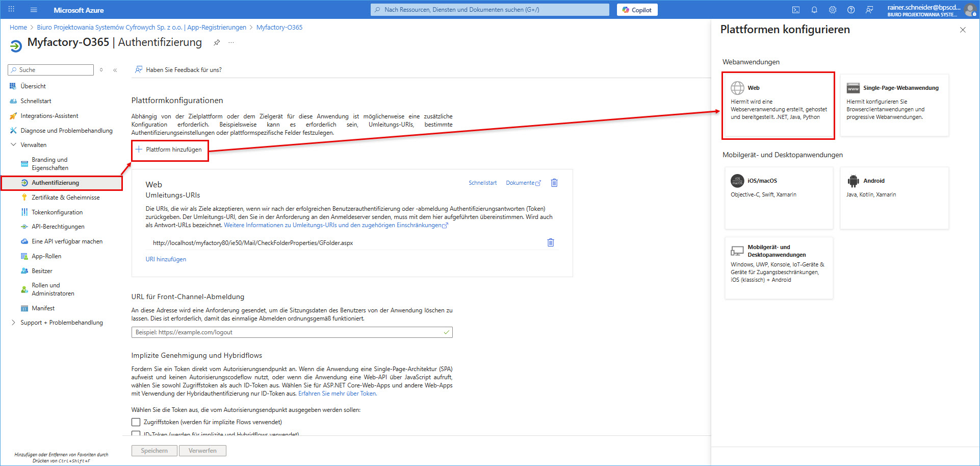Choose the Single-Page-Webanwendung tile

click(x=894, y=105)
